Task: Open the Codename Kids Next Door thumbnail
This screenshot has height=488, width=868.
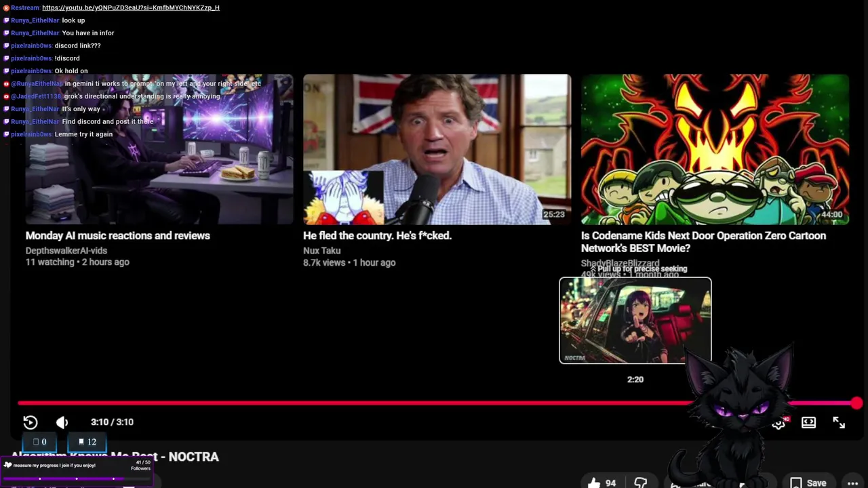Action: 715,149
